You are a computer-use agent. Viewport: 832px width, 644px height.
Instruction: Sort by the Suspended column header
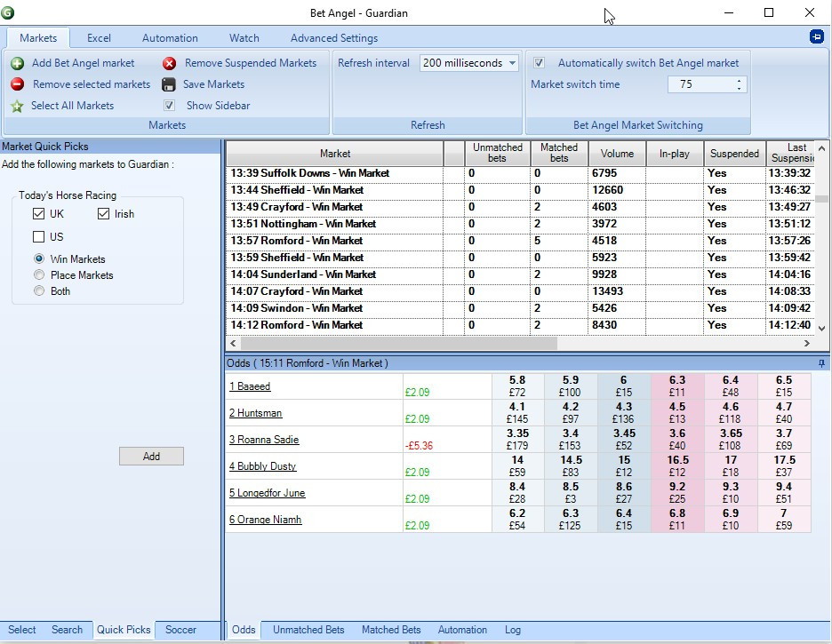[x=735, y=153]
